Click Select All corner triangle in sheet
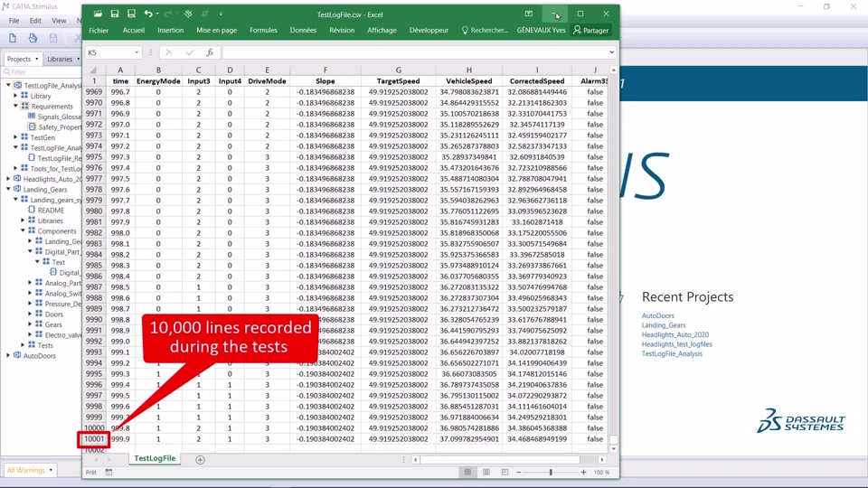 point(93,70)
